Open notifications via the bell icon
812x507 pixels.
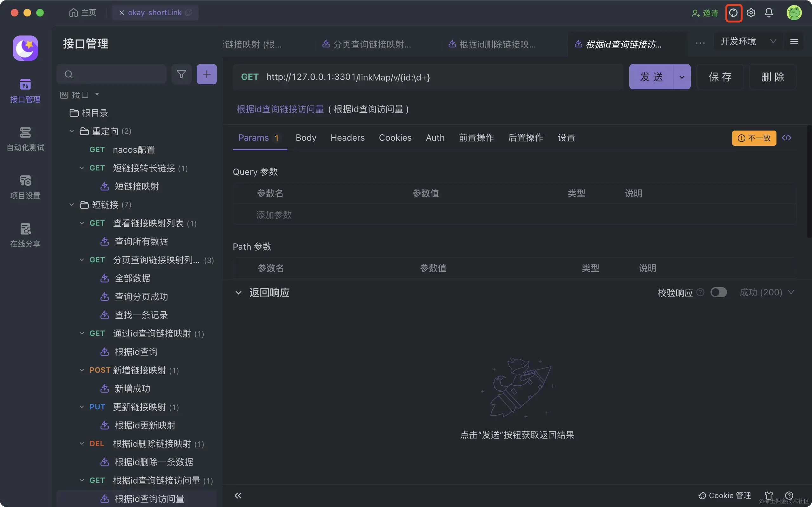[x=768, y=12]
